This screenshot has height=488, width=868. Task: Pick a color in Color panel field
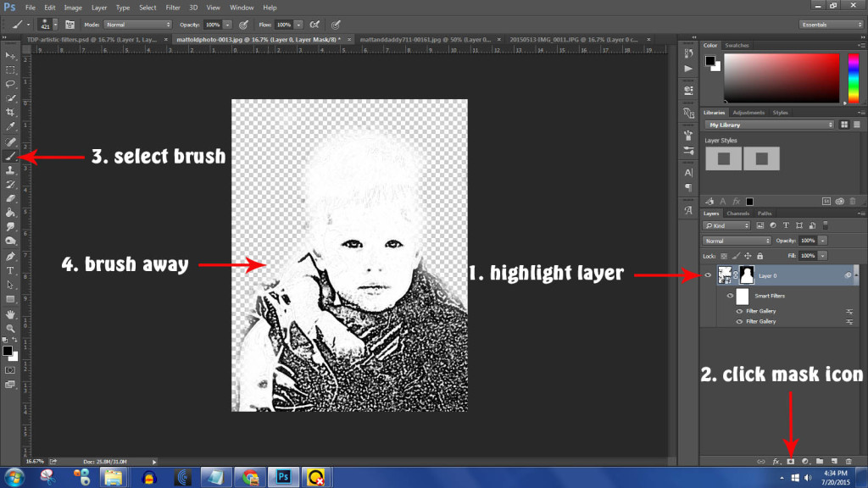pyautogui.click(x=782, y=78)
